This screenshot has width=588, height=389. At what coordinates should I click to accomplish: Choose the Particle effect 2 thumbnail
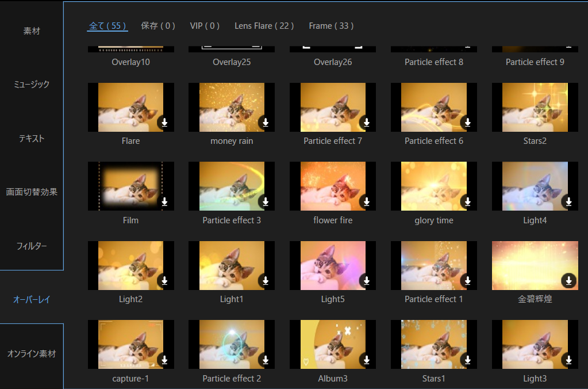[x=232, y=344]
